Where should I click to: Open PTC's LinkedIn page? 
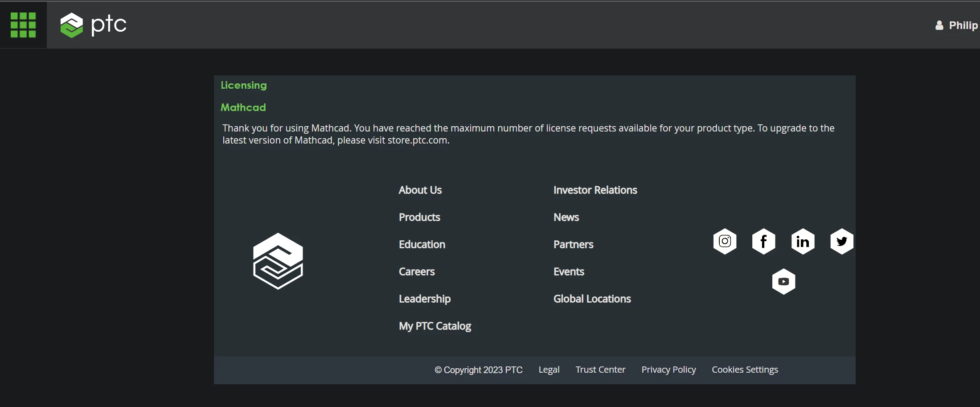pos(803,242)
